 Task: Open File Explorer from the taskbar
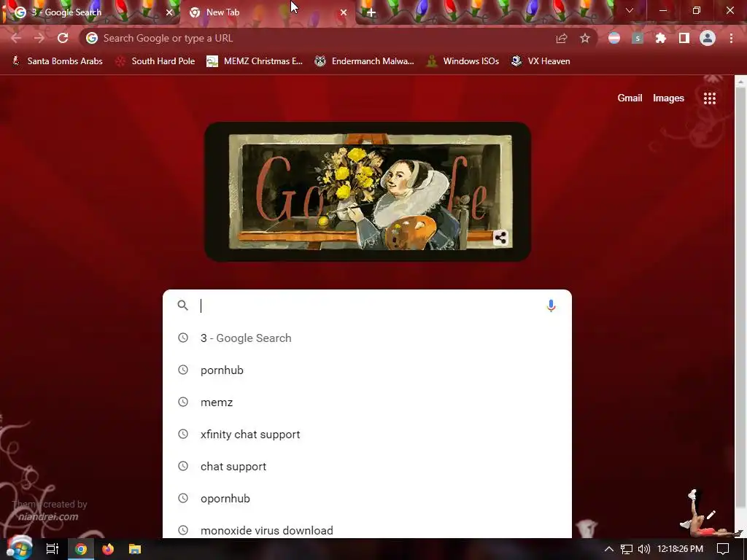click(x=135, y=549)
